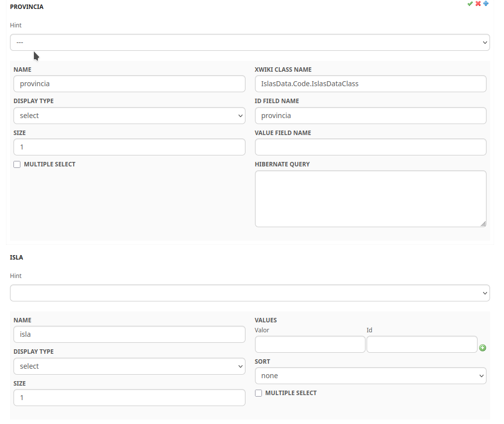Click the ISLA section heading
The image size is (504, 424).
pyautogui.click(x=16, y=258)
